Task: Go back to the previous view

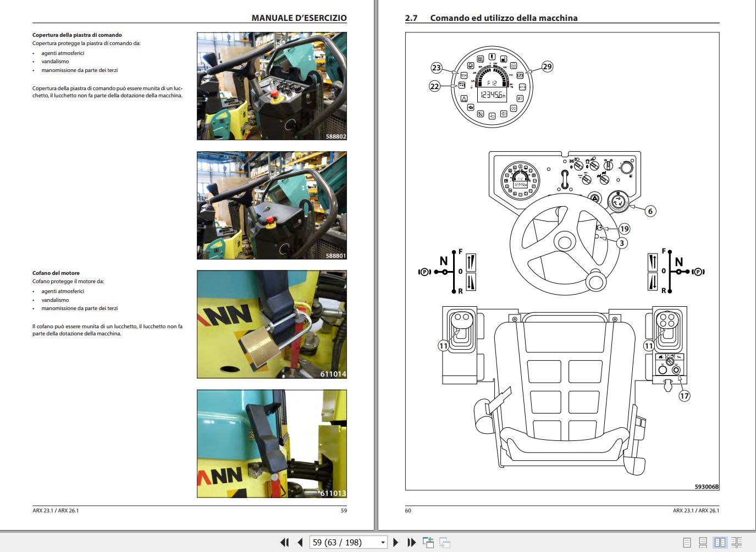Action: coord(428,542)
